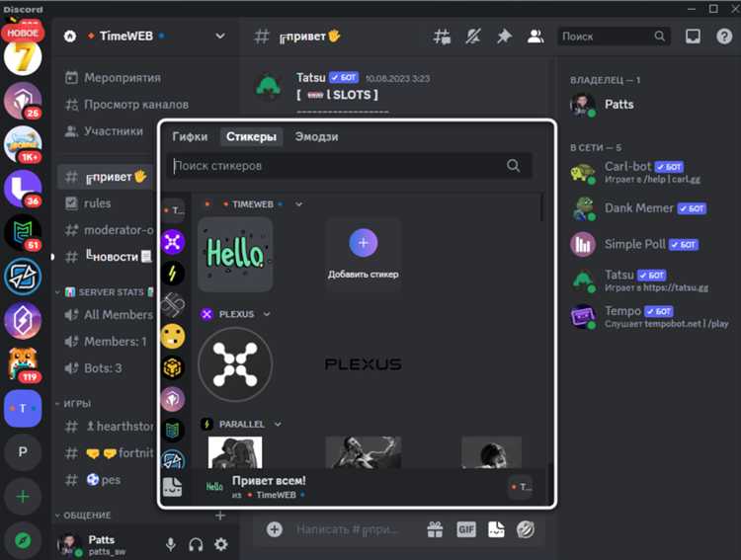The height and width of the screenshot is (560, 741).
Task: Open Tempo bot member profile
Action: pyautogui.click(x=651, y=317)
